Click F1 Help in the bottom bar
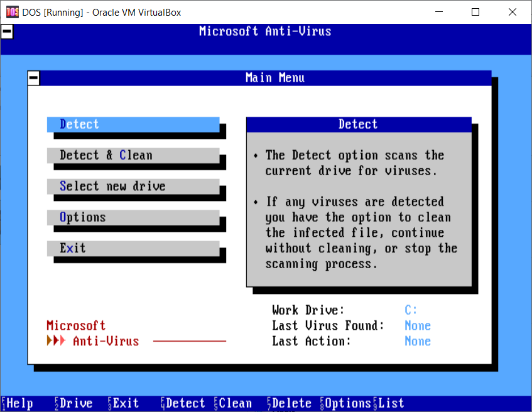The height and width of the screenshot is (412, 532). point(18,403)
